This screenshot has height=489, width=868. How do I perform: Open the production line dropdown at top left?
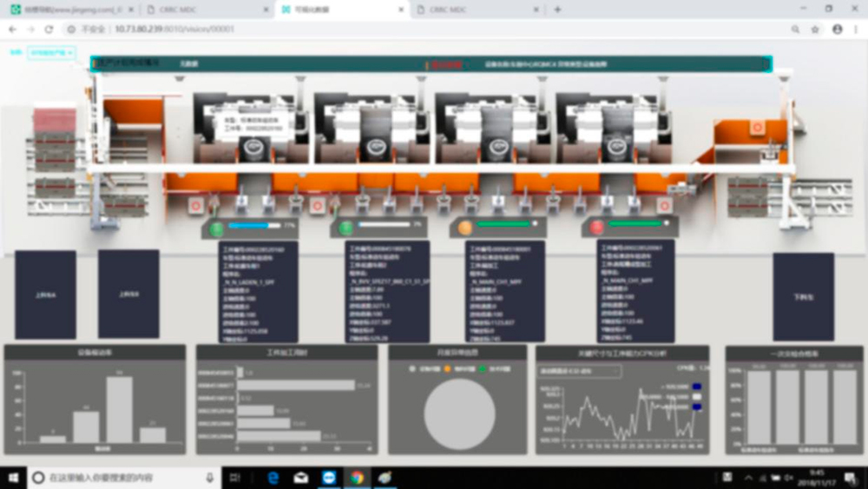tap(52, 53)
